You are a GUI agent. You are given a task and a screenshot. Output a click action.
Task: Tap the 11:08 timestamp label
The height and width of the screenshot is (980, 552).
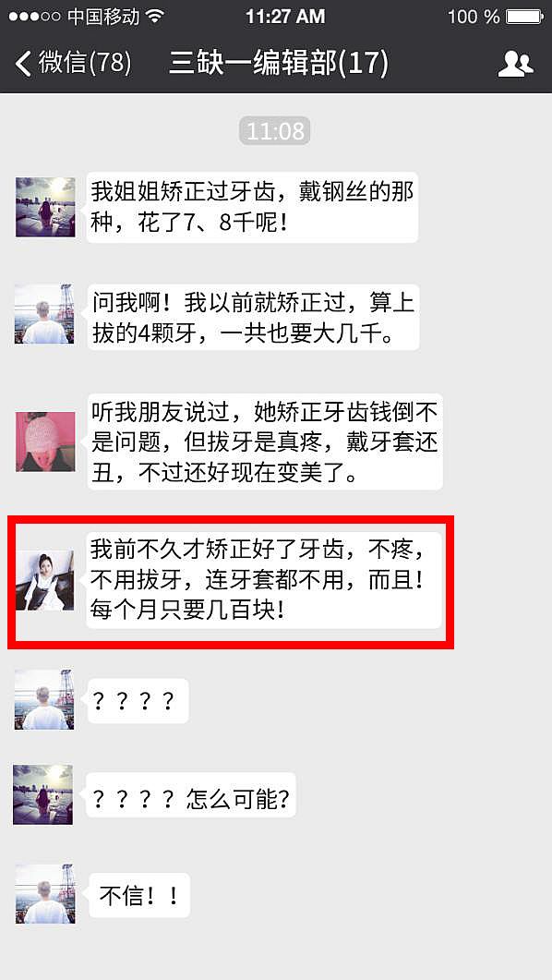pyautogui.click(x=275, y=131)
